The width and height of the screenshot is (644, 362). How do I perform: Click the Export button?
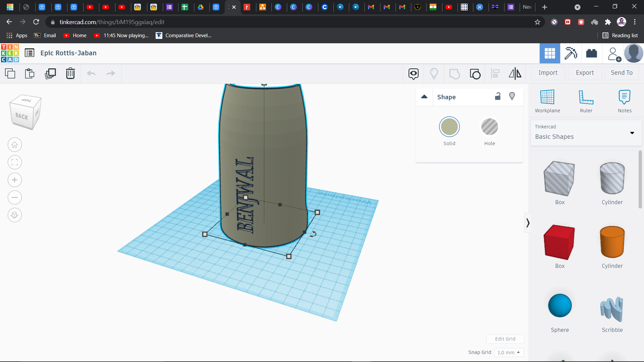point(584,73)
